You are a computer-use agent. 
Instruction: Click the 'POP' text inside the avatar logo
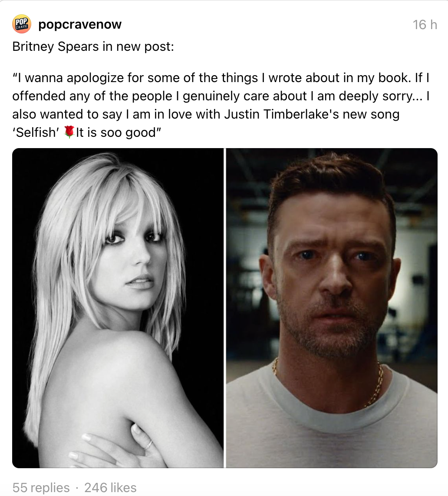pos(21,21)
